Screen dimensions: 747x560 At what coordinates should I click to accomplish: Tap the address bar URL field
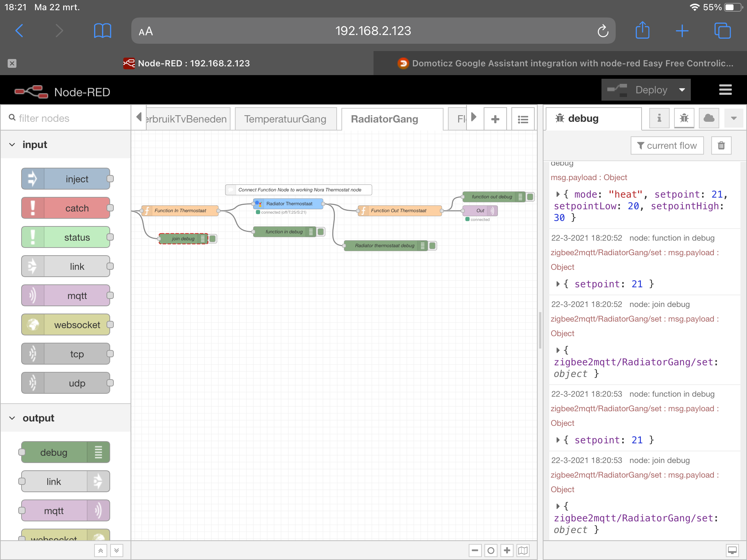point(373,31)
